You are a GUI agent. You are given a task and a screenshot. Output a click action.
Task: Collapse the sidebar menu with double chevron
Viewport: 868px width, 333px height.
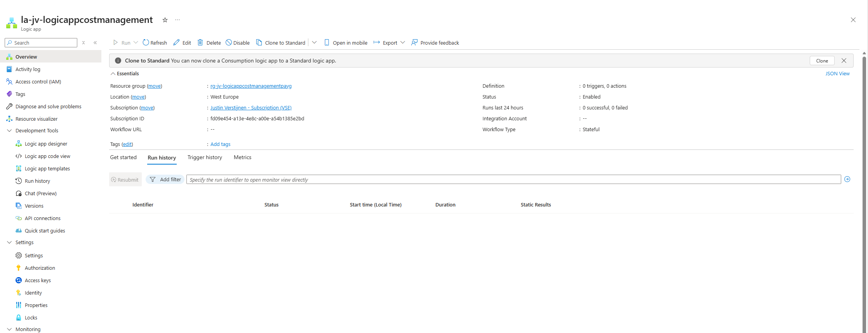[x=95, y=43]
